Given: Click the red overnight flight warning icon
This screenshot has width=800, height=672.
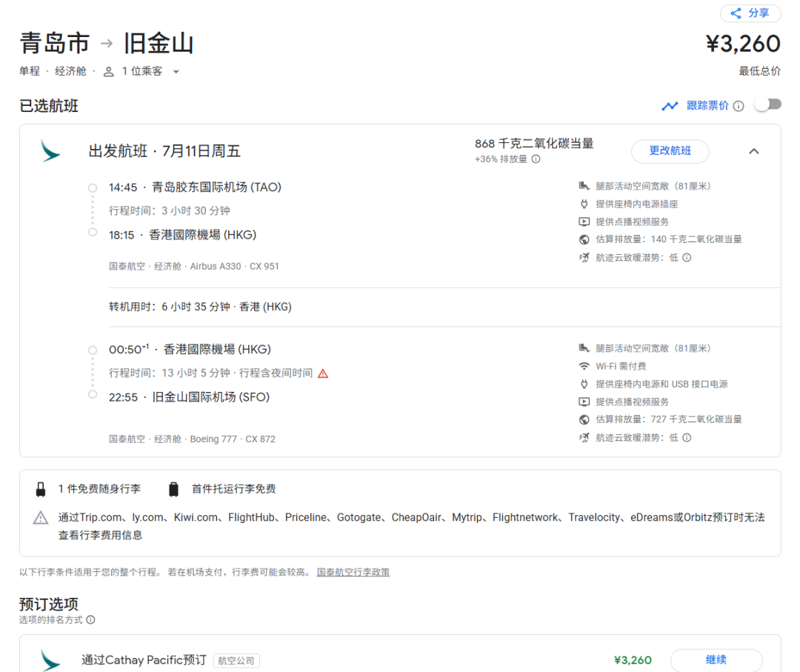Looking at the screenshot, I should point(323,373).
